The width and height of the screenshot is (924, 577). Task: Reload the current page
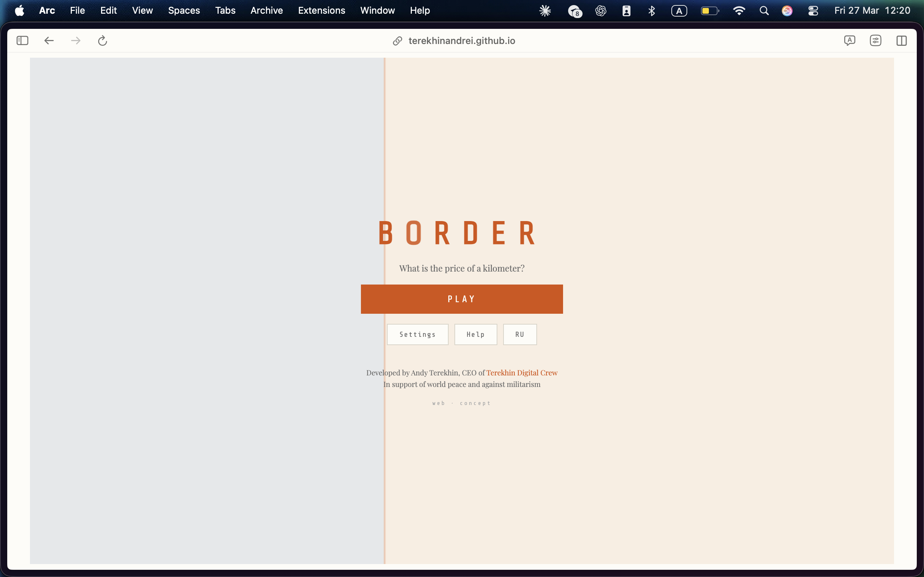[x=102, y=40]
